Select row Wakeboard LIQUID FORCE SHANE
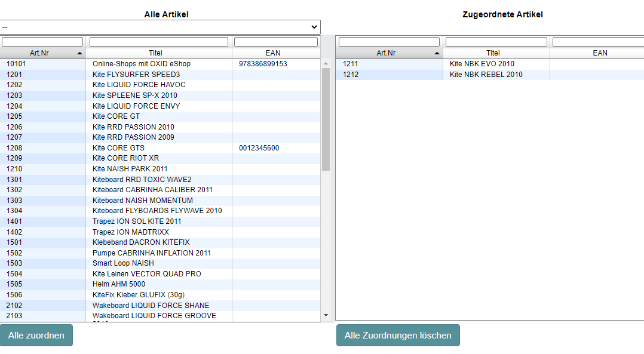The height and width of the screenshot is (354, 644). click(x=160, y=306)
